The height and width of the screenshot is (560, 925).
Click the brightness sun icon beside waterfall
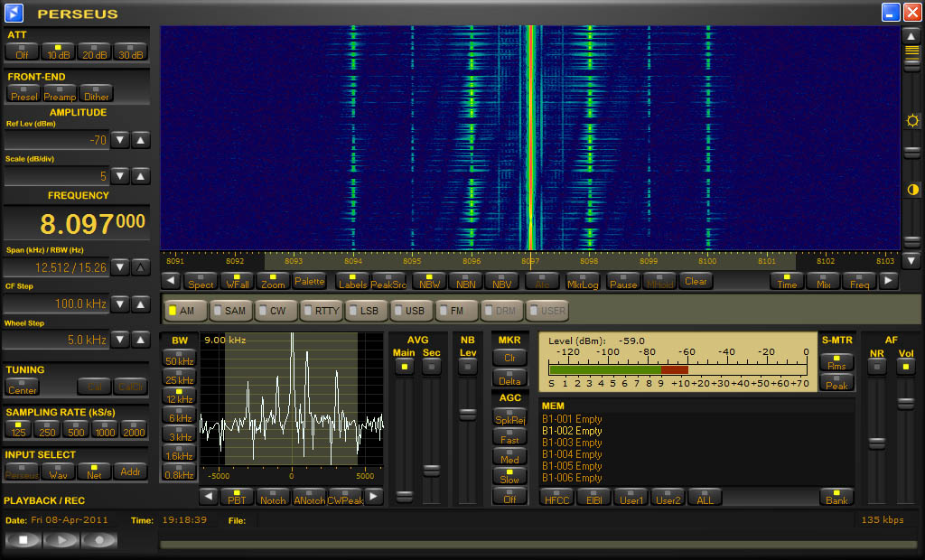[912, 121]
